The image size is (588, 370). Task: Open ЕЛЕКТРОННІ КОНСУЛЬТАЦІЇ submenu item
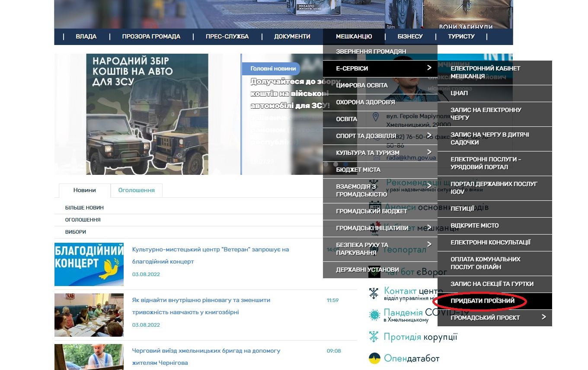[495, 242]
